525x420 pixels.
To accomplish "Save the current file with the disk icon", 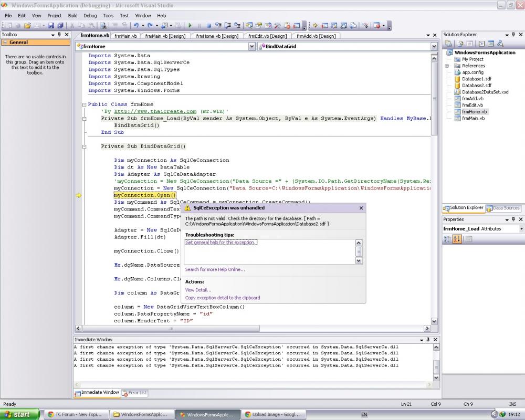I will (x=51, y=25).
